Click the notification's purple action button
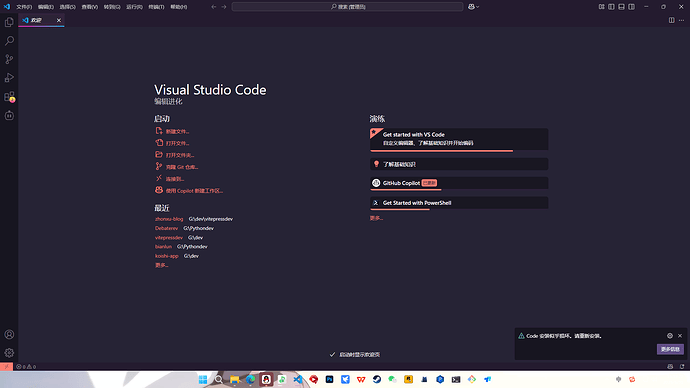The image size is (690, 388). pos(670,349)
